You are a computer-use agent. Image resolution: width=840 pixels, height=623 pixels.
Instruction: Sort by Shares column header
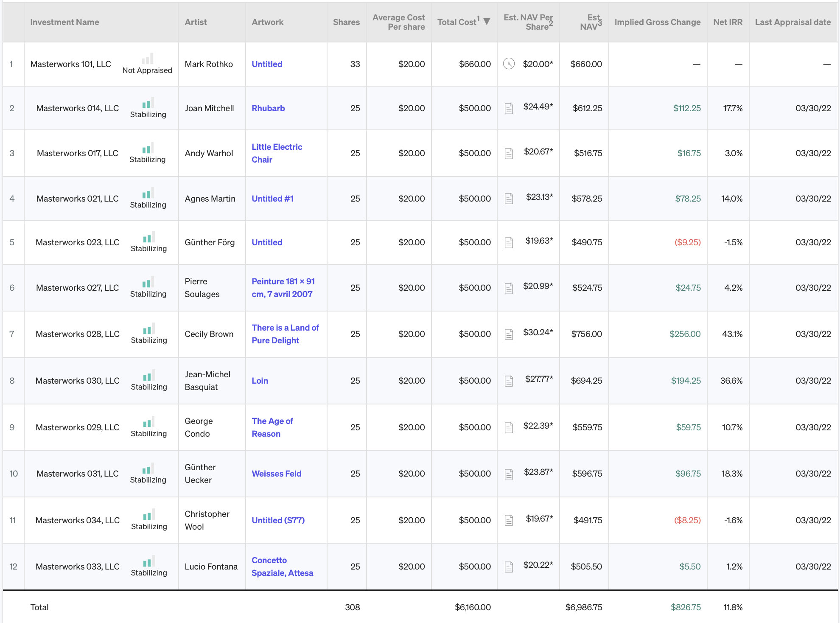[346, 22]
